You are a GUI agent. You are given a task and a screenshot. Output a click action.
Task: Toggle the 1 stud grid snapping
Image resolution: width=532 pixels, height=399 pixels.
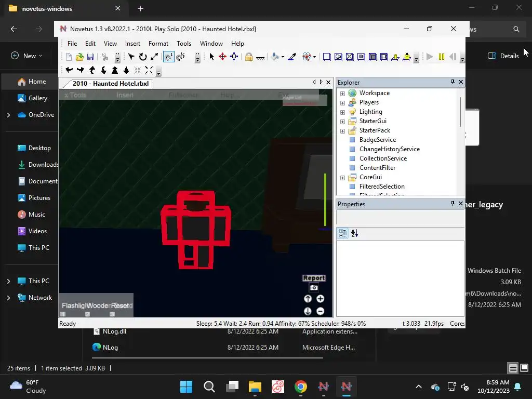[x=169, y=57]
